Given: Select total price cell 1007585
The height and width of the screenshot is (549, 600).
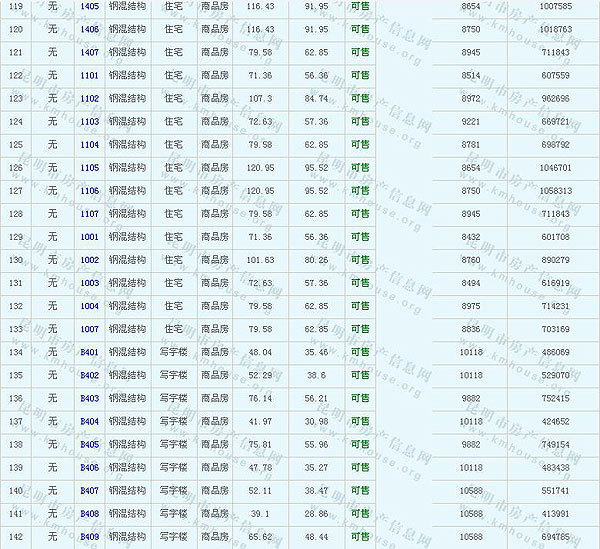Looking at the screenshot, I should point(555,7).
